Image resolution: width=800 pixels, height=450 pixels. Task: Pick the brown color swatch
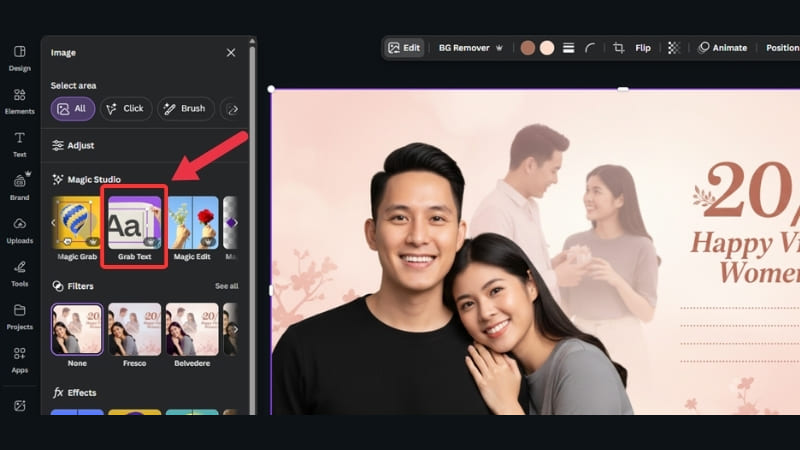(528, 48)
